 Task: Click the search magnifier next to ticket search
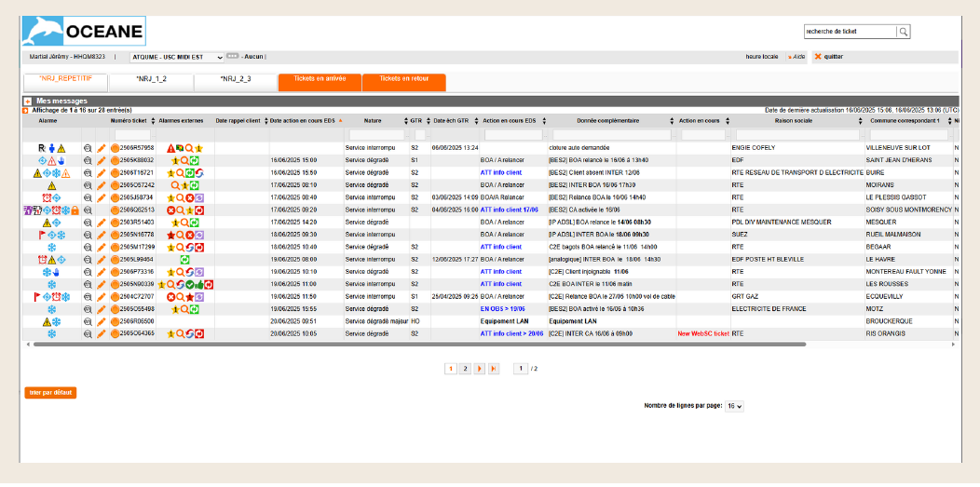click(903, 32)
